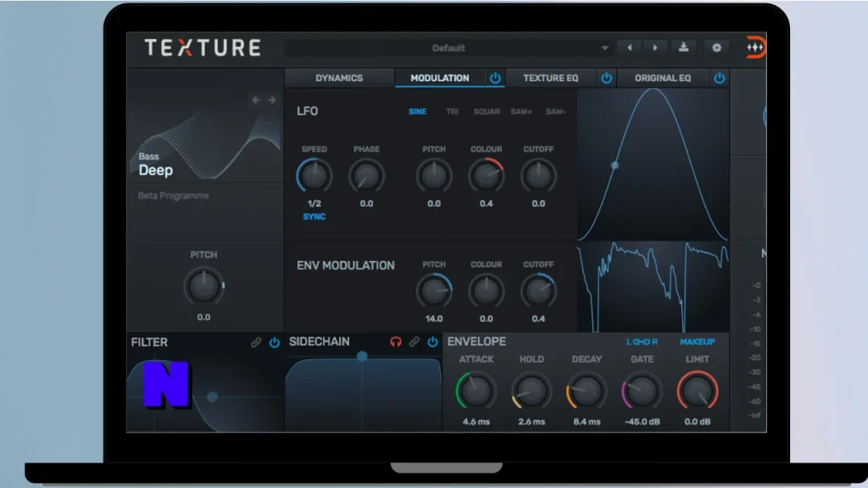Toggle the L/R stereo link in Envelope
This screenshot has height=488, width=868.
[x=643, y=342]
